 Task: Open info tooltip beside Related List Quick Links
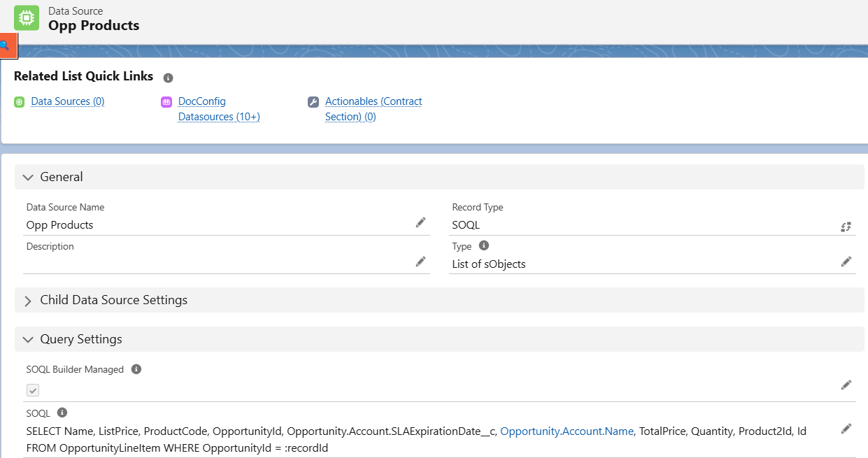[x=168, y=78]
